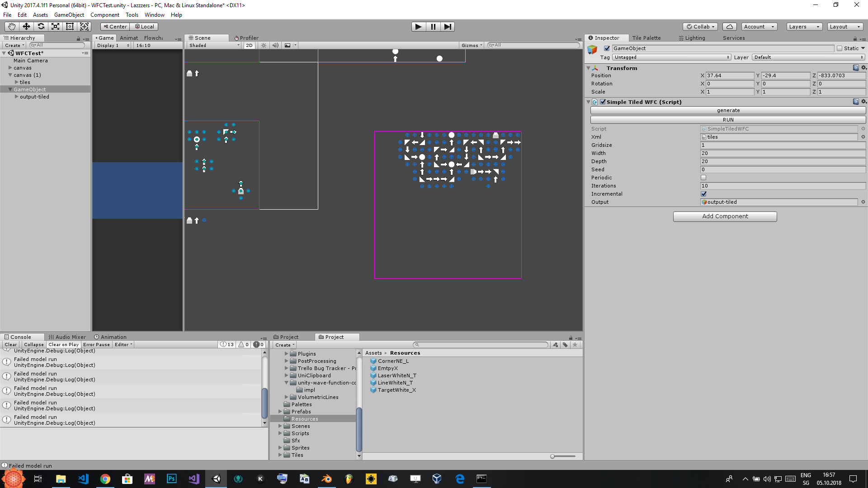Open scene effects image icon
The height and width of the screenshot is (488, 868).
pyautogui.click(x=288, y=45)
